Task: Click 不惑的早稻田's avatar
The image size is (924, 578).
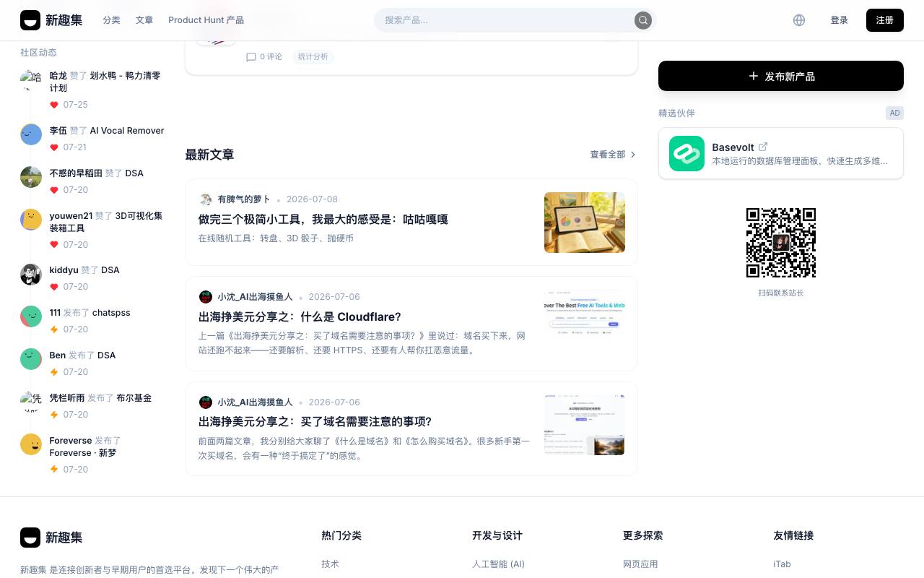Action: pos(31,177)
